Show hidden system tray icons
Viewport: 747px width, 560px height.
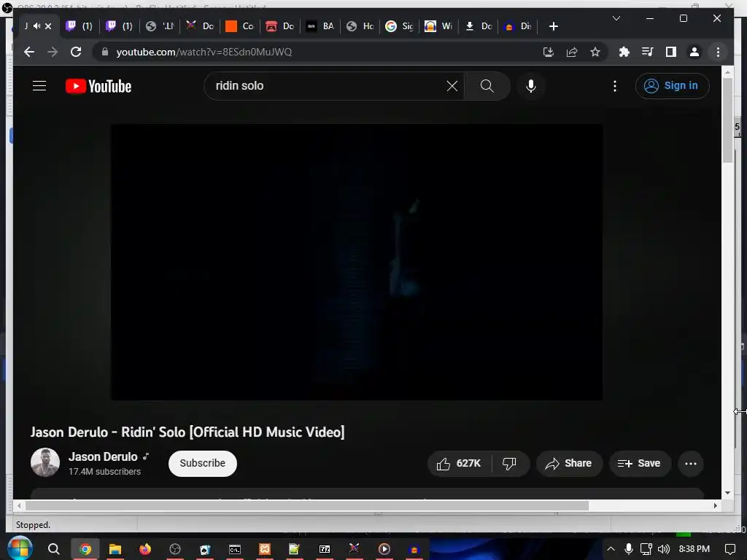(x=611, y=549)
